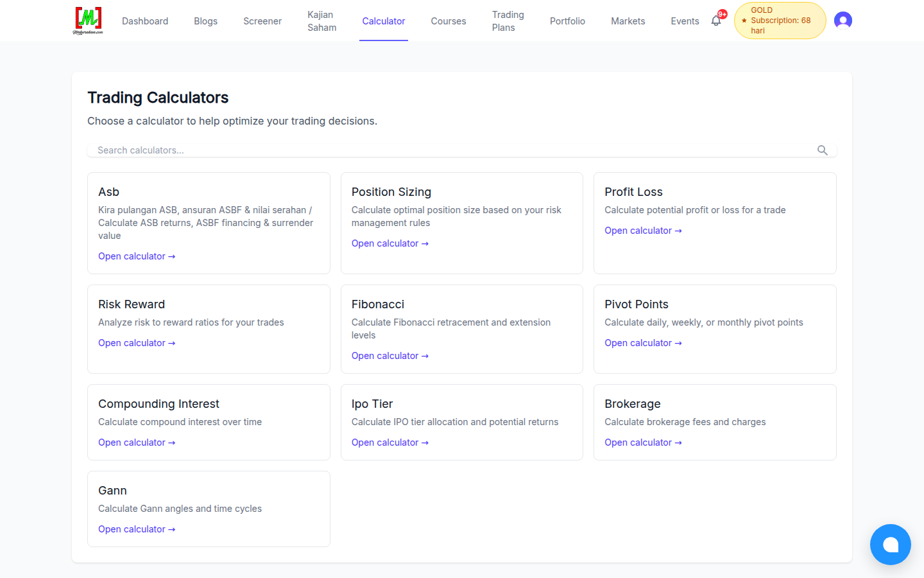
Task: Open calculator link for Fibonacci
Action: (390, 356)
